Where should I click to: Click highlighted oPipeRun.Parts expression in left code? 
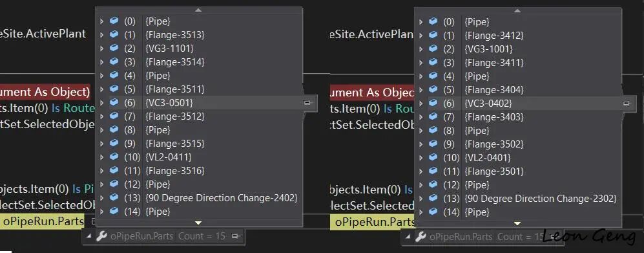pyautogui.click(x=43, y=222)
